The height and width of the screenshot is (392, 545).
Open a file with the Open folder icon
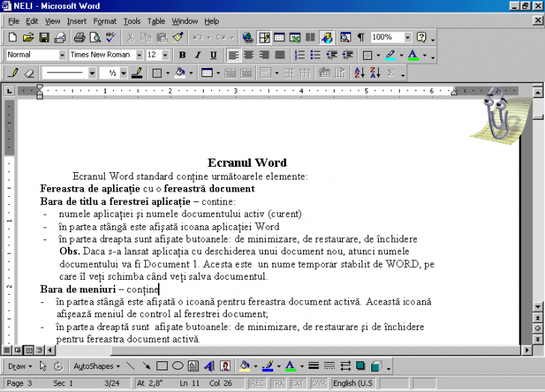pyautogui.click(x=28, y=37)
